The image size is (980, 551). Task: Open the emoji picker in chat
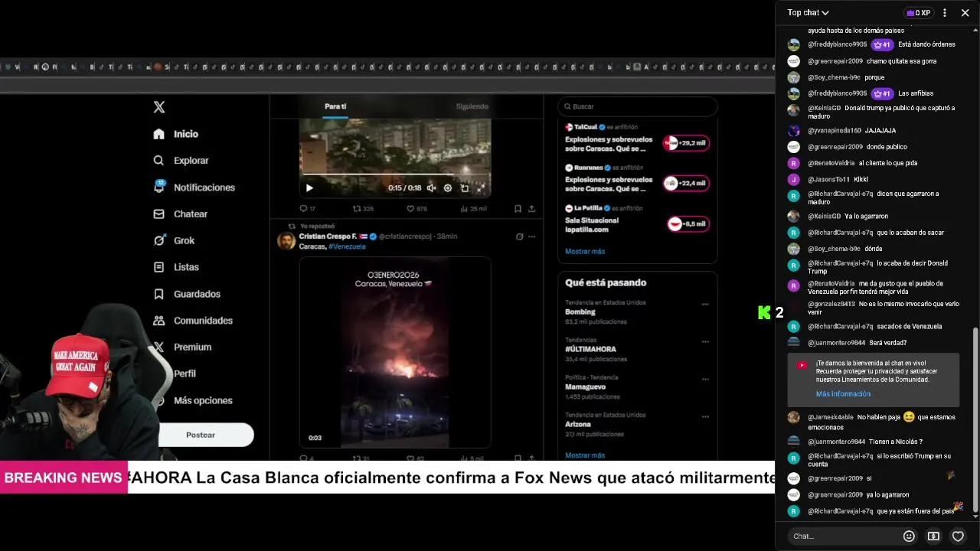point(909,536)
